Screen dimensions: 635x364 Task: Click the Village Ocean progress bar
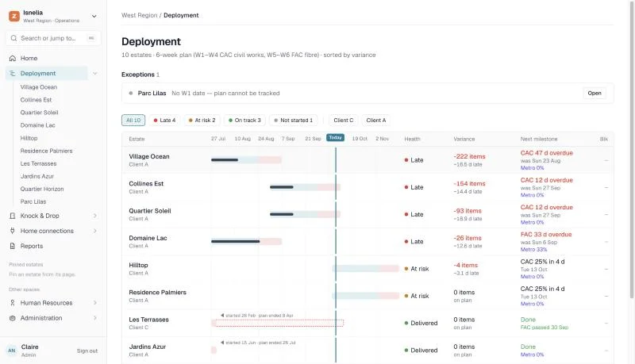click(225, 159)
